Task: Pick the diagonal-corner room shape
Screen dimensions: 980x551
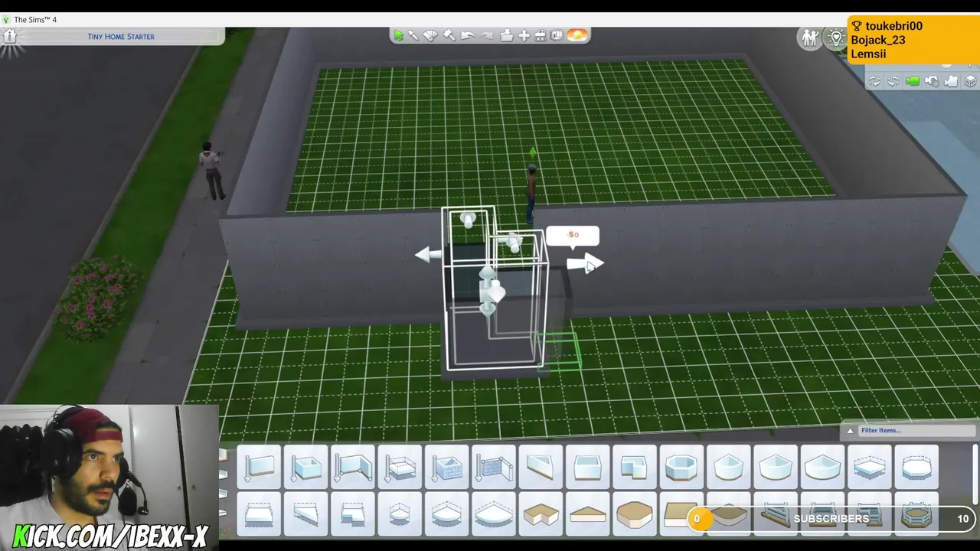Action: 729,467
